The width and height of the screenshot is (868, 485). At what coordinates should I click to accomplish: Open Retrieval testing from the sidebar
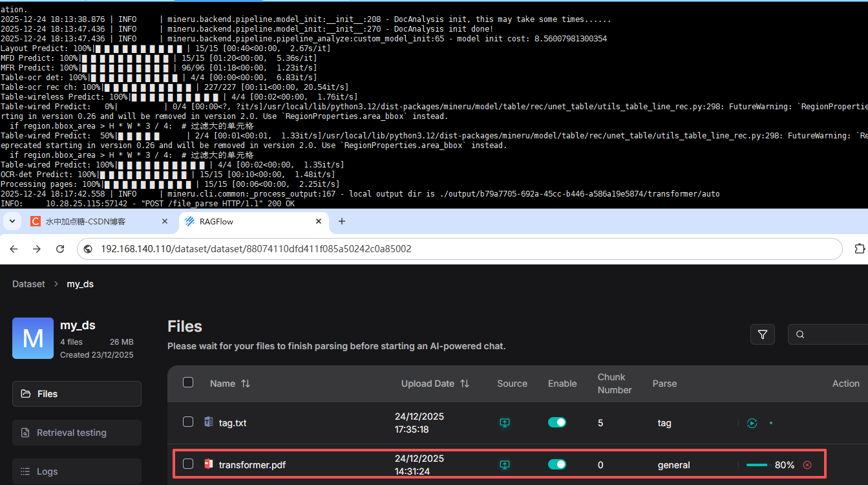(x=76, y=432)
